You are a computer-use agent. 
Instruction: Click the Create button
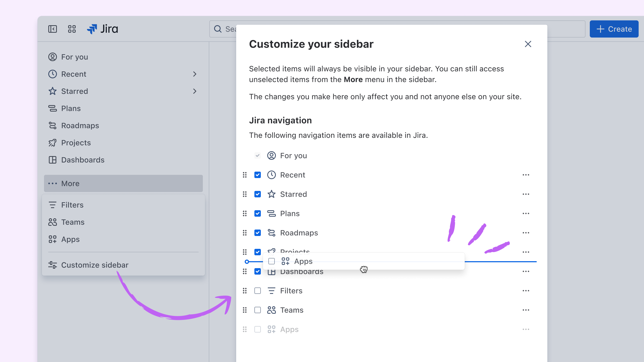pyautogui.click(x=614, y=29)
